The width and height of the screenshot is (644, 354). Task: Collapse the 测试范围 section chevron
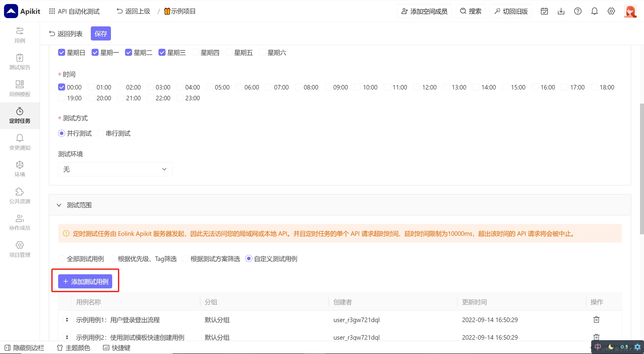pos(59,205)
